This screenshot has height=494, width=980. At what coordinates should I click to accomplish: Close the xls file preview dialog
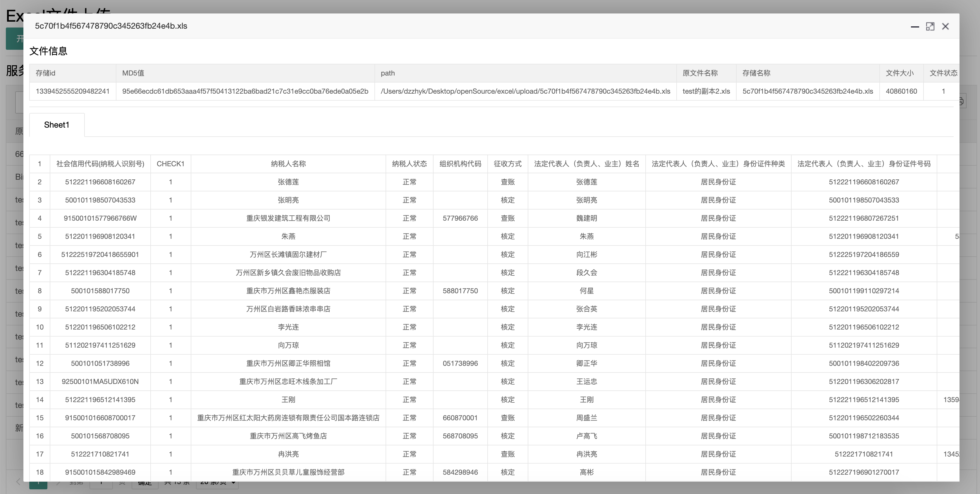[945, 27]
